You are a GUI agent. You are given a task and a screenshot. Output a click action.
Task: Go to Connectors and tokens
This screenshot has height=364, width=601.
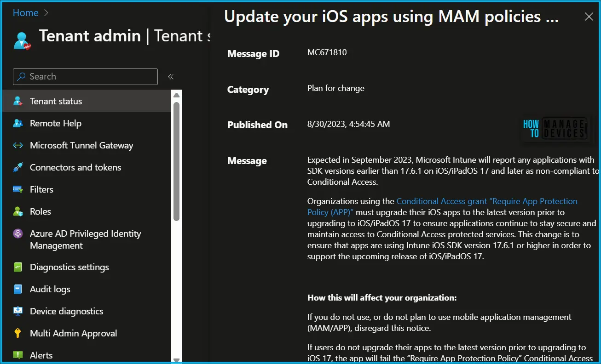(x=87, y=167)
